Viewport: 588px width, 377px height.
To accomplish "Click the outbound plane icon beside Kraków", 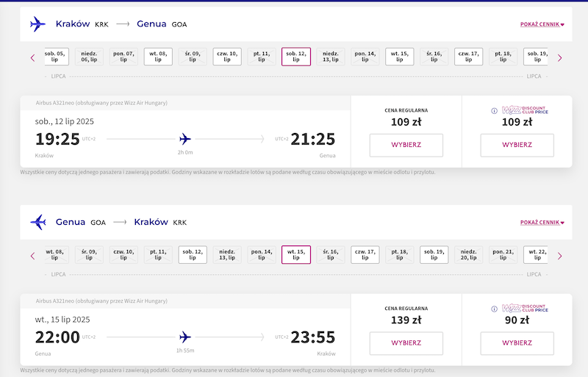I will pyautogui.click(x=37, y=24).
